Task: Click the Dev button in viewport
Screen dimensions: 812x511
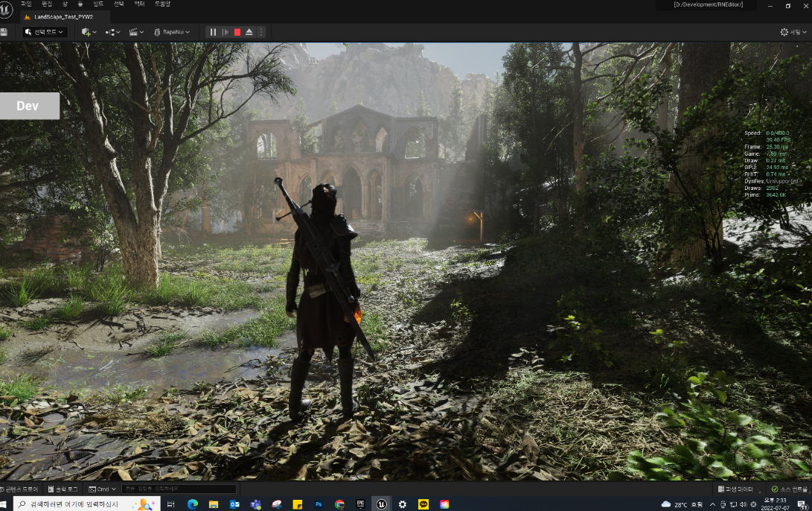Action: pos(30,106)
